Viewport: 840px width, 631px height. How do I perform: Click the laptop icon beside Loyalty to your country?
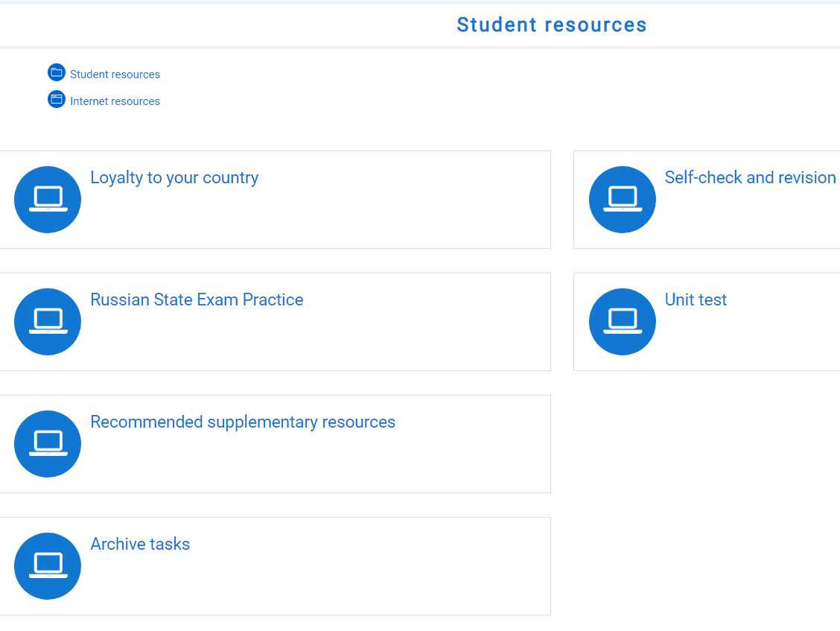pos(47,199)
